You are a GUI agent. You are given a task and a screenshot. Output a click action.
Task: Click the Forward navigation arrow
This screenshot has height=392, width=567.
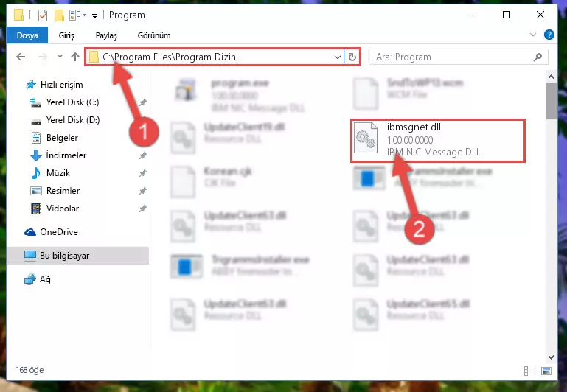43,57
